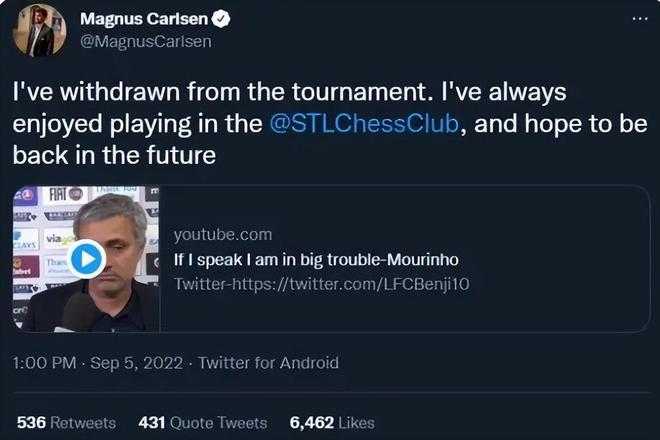Open Magnus Carlsen's profile picture

[39, 30]
